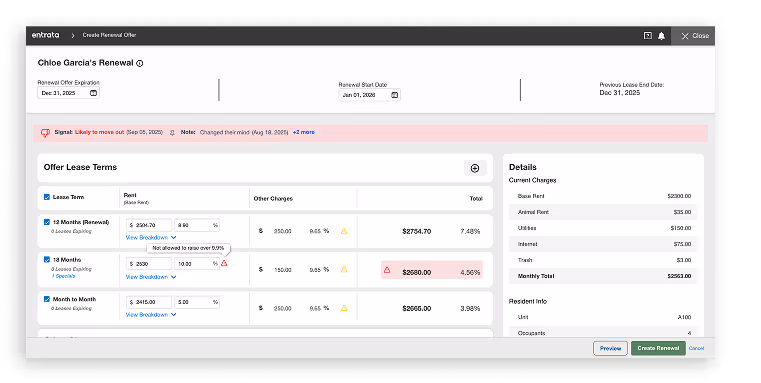Click the note pin icon

(x=172, y=133)
